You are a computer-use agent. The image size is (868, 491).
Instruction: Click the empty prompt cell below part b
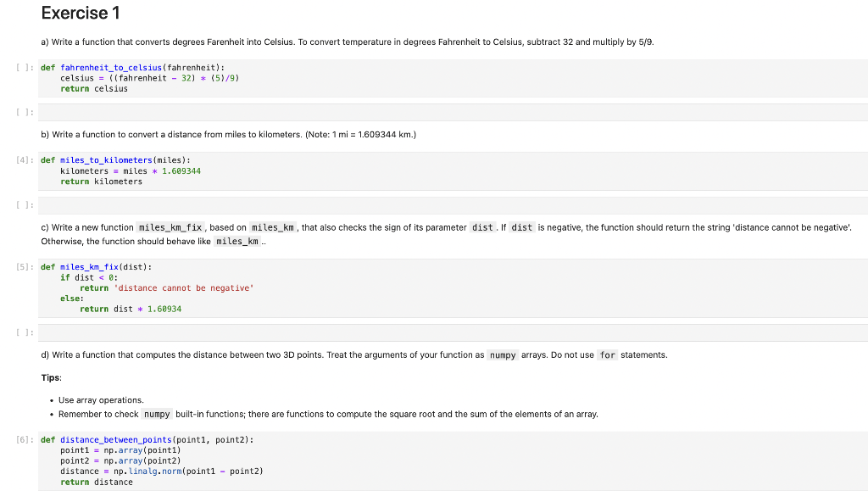tap(339, 204)
